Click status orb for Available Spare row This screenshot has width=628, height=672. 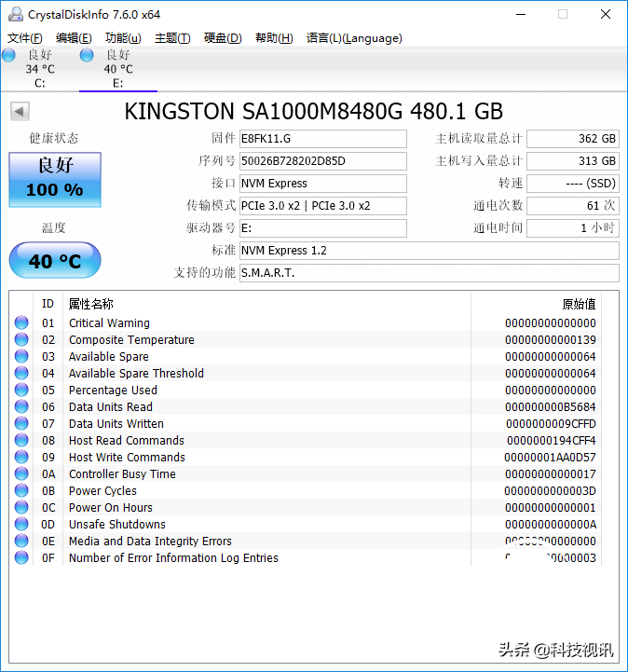[x=21, y=356]
